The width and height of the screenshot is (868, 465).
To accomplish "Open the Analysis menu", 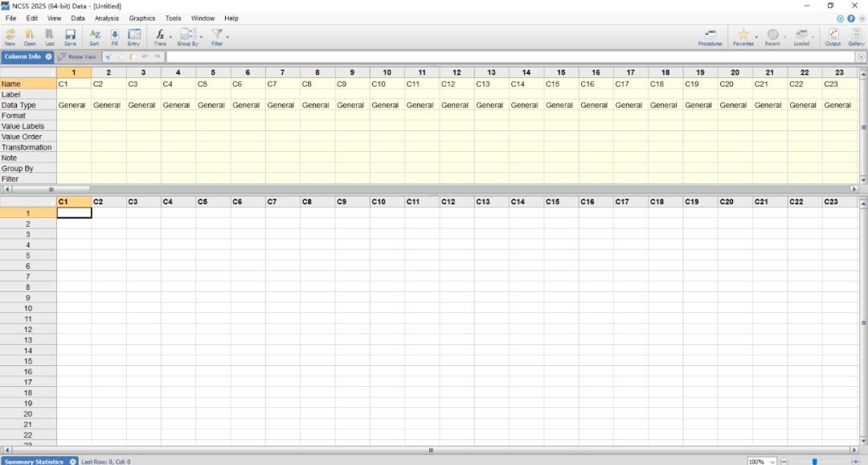I will pyautogui.click(x=106, y=18).
